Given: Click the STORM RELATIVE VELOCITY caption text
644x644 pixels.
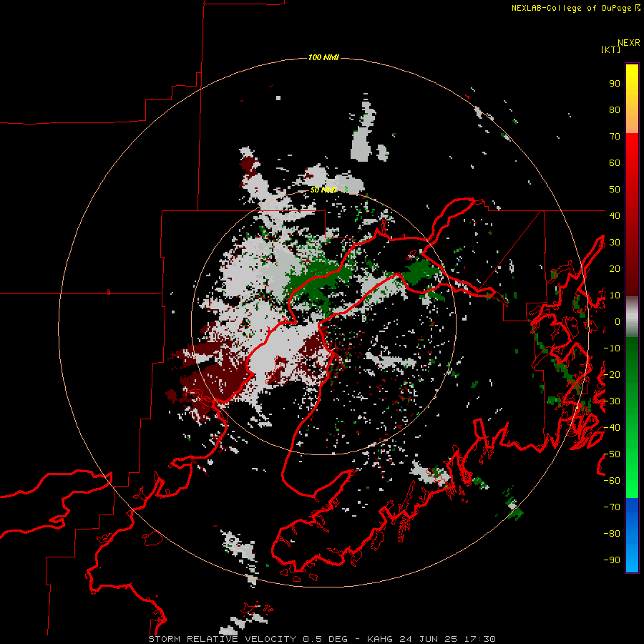Looking at the screenshot, I should coord(223,639).
